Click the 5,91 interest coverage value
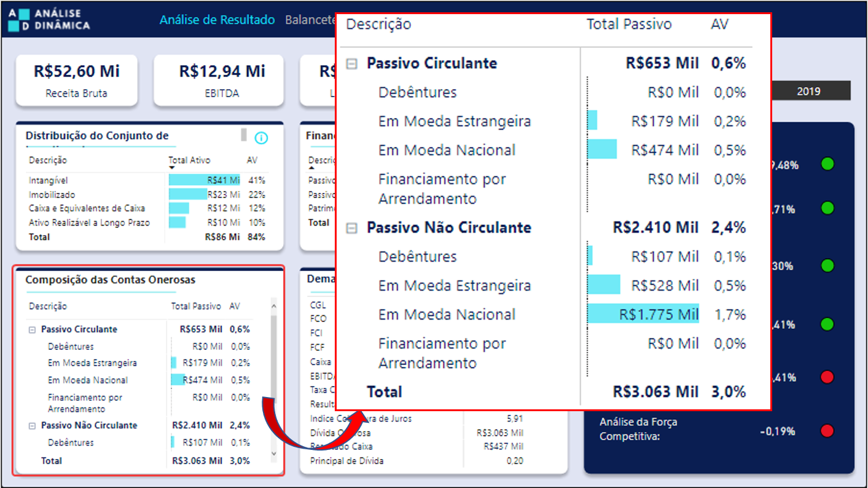Viewport: 868px width, 488px height. coord(514,419)
